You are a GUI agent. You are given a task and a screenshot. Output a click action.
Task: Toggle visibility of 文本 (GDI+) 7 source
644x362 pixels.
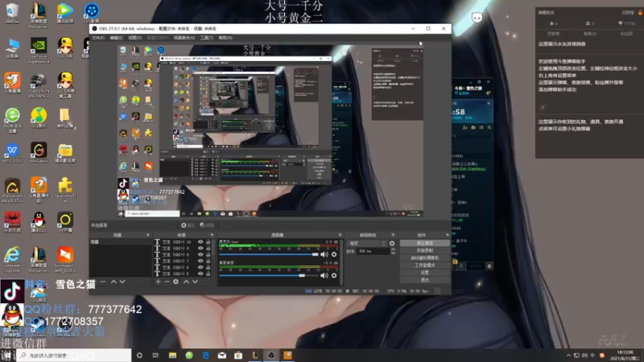tap(200, 261)
